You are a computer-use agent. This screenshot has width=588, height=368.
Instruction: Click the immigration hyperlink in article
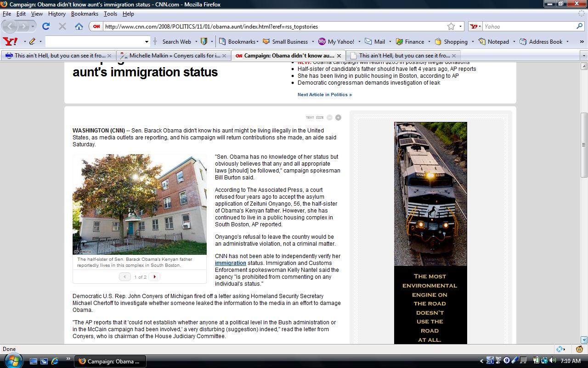click(x=230, y=263)
